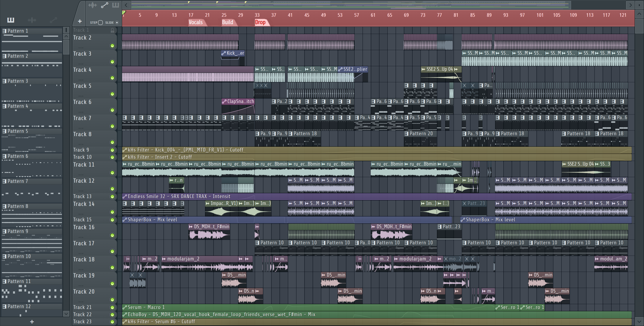Open Serum Macro 1 automation clip menu
644x326 pixels.
125,307
